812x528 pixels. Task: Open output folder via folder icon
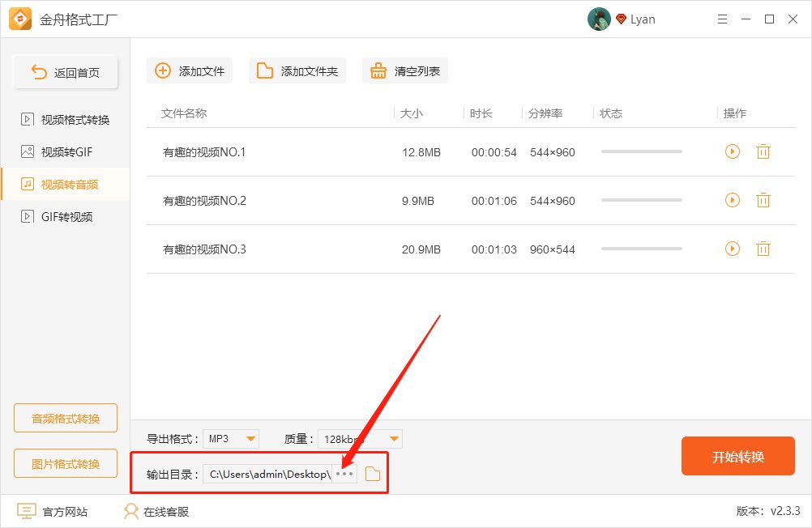click(x=372, y=474)
